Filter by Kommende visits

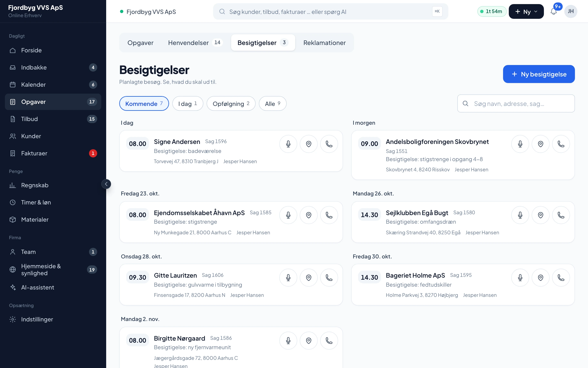[x=144, y=103]
